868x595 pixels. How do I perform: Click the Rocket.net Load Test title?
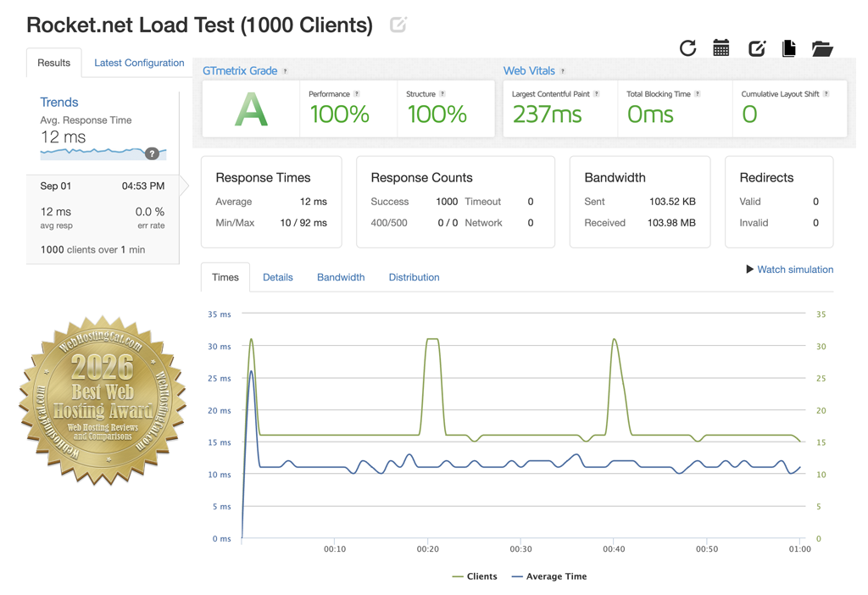[x=200, y=25]
